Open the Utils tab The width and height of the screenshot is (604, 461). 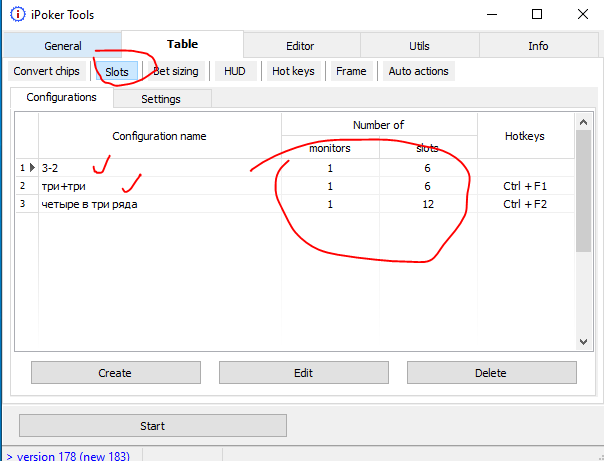pos(419,46)
